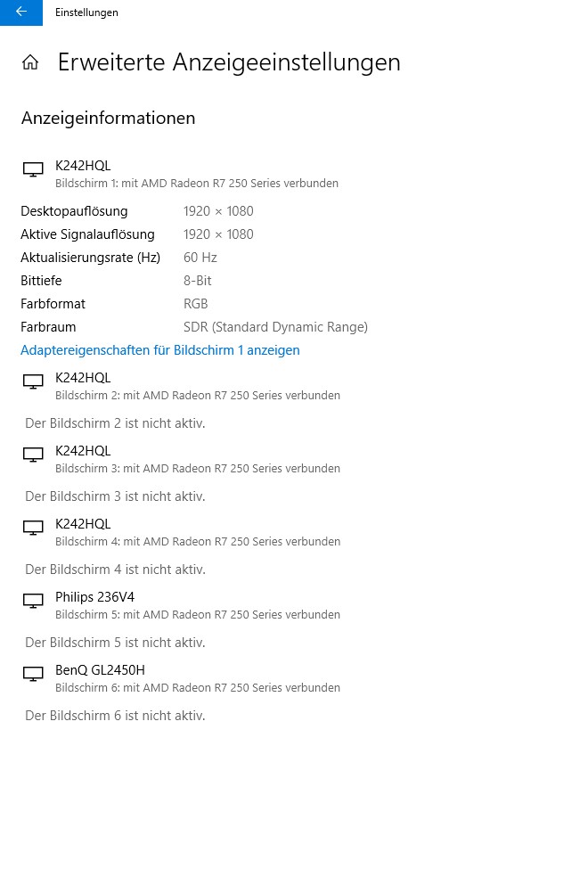
Task: Click the Desktopauflösung value 1920 × 1080
Action: coord(218,211)
